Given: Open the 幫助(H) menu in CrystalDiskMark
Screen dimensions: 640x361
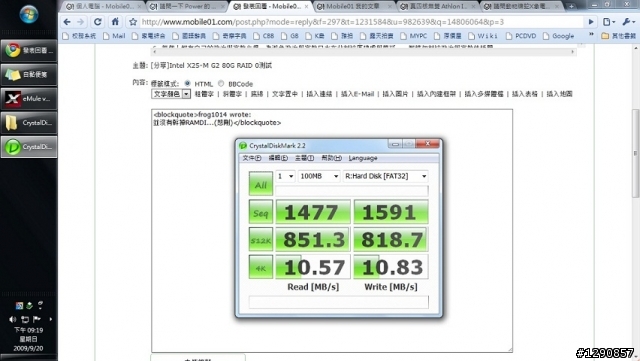Looking at the screenshot, I should (331, 158).
